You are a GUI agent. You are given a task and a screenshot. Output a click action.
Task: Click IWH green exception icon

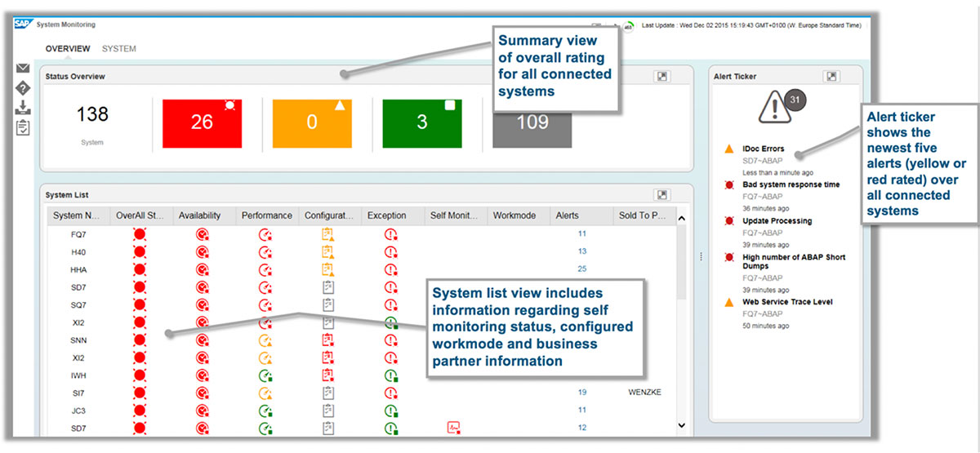point(391,375)
